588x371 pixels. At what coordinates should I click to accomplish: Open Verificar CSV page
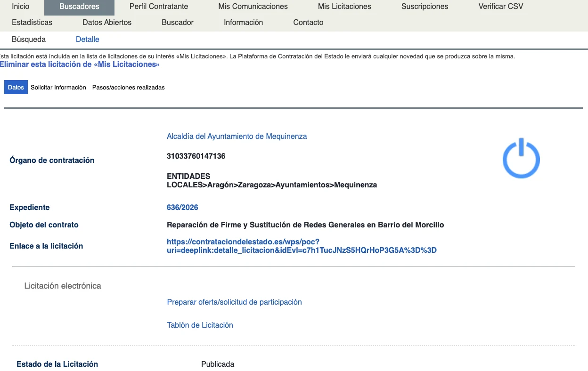coord(500,7)
